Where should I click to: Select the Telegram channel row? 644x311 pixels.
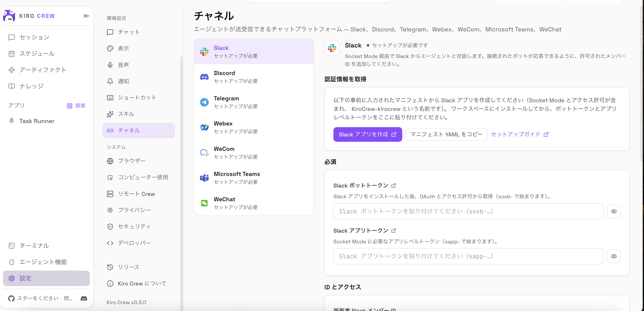(x=254, y=102)
